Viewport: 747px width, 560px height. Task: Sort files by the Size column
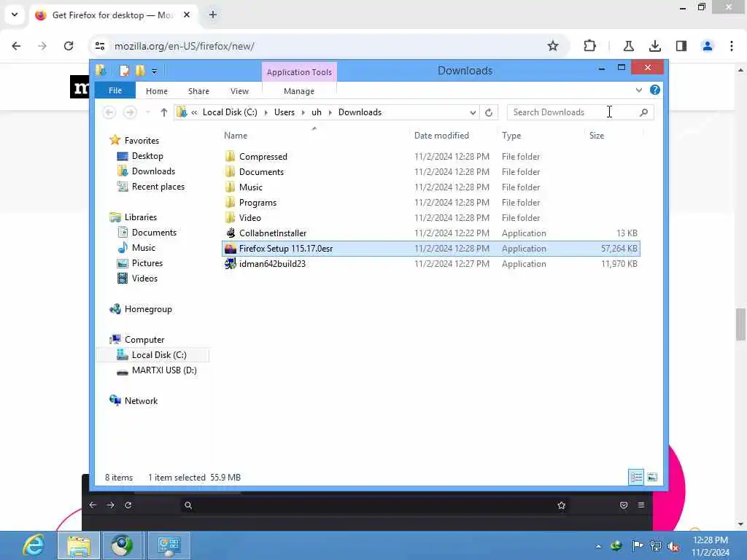[x=597, y=136]
